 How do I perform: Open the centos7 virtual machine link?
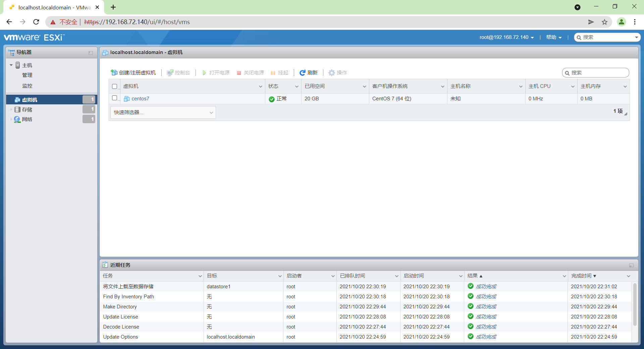click(x=140, y=99)
